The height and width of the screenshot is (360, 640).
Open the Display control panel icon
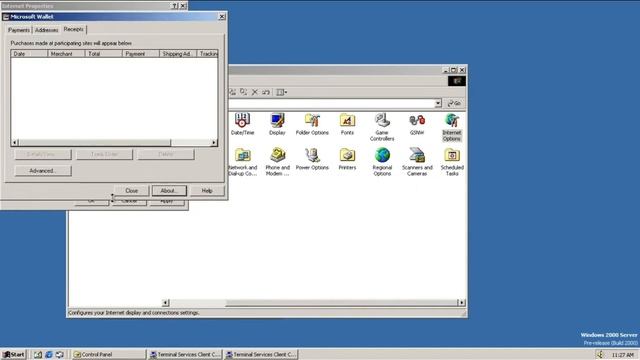tap(277, 124)
